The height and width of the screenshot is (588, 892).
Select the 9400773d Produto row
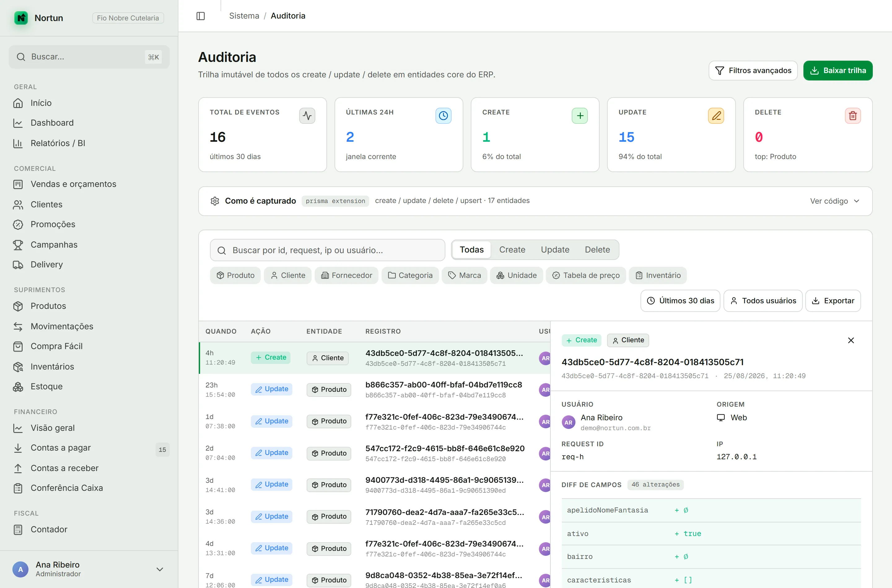coord(374,485)
